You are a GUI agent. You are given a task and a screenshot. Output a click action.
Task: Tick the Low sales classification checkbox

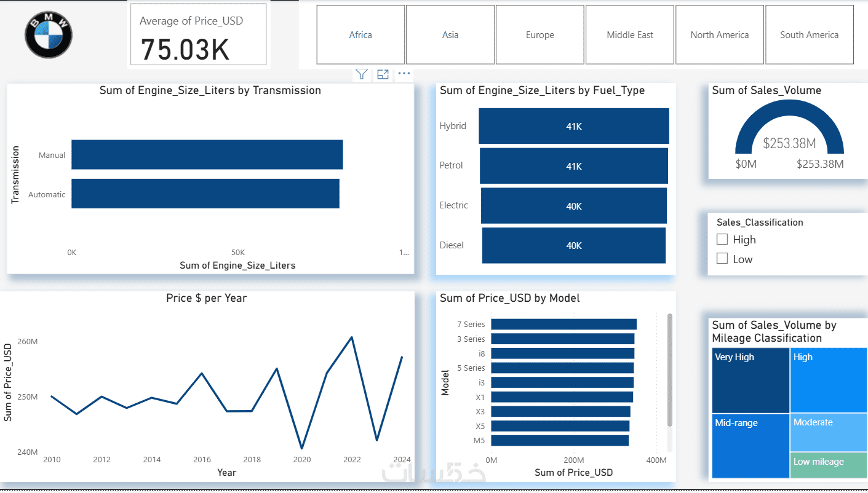[722, 259]
